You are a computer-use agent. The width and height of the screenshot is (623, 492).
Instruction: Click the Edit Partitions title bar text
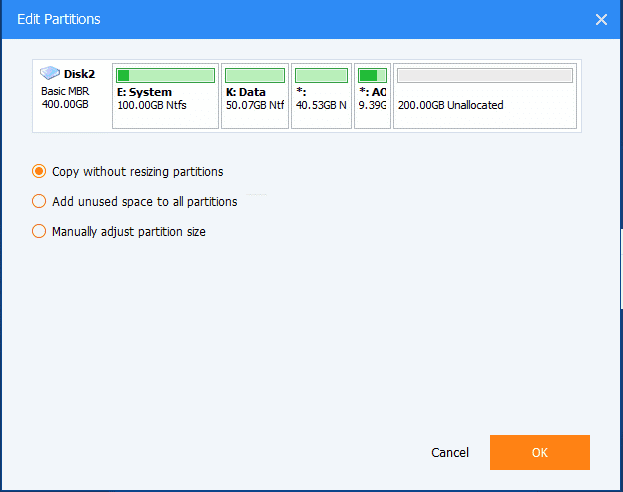click(59, 19)
